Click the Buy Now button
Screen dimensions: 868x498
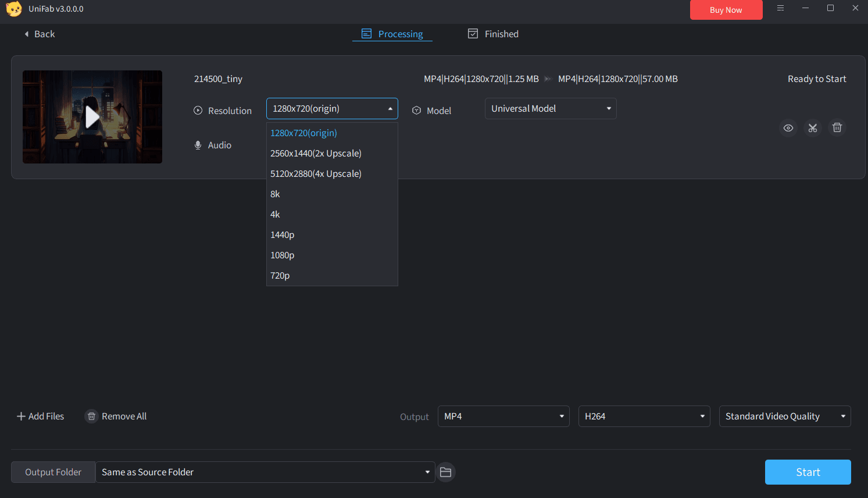pos(726,10)
